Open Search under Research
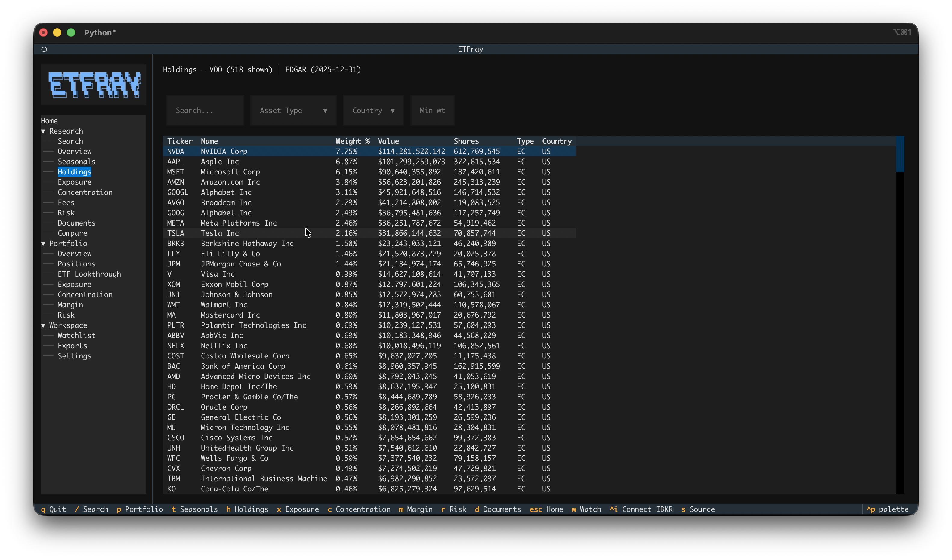952x560 pixels. click(x=70, y=141)
